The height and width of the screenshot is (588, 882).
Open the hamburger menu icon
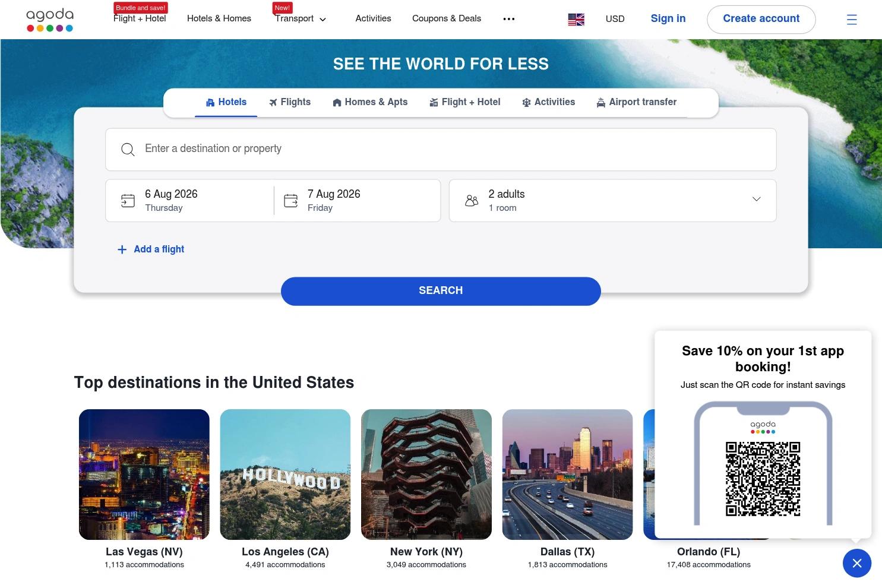pyautogui.click(x=852, y=20)
